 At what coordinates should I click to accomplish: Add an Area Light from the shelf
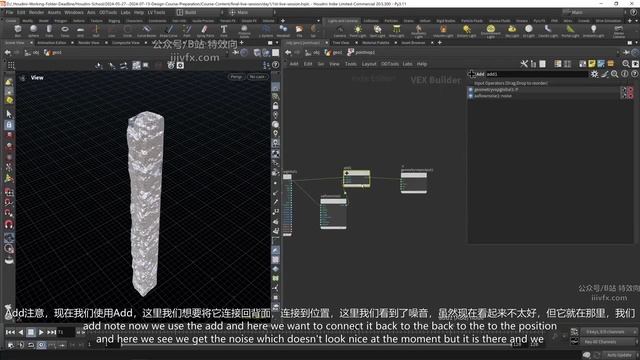(396, 31)
